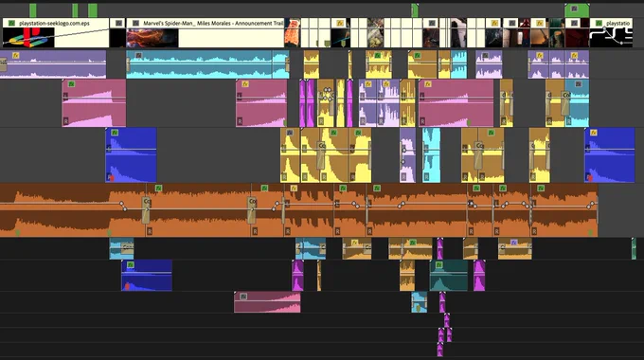Select orange textured thumbnail after Marvel's clip
Image resolution: width=644 pixels, height=360 pixels.
[x=292, y=32]
